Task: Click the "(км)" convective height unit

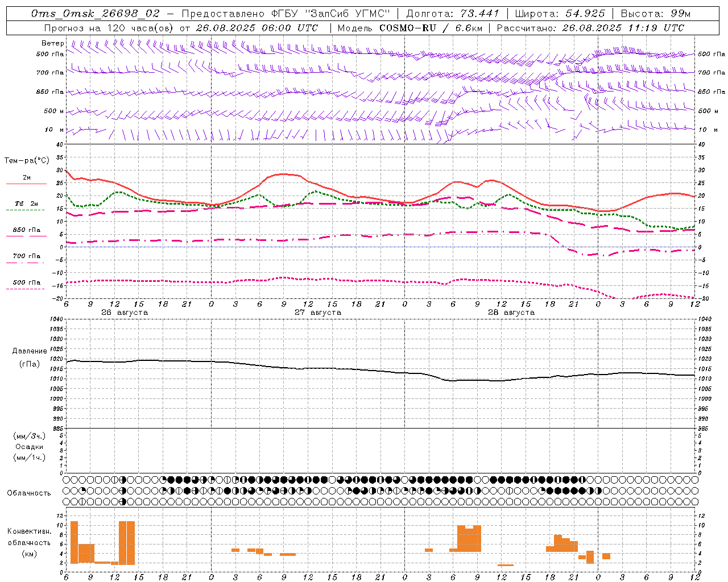Action: (29, 554)
